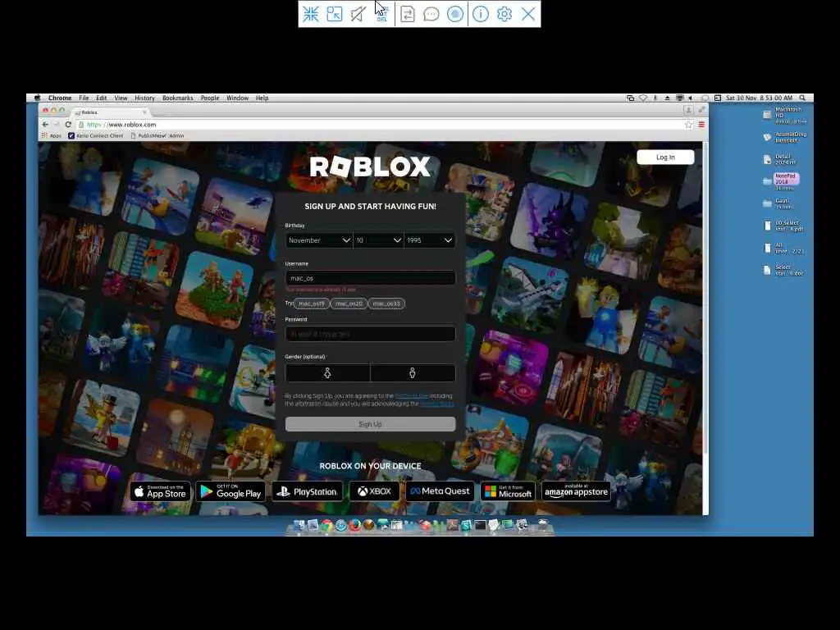This screenshot has height=630, width=840.
Task: Open the Chrome hamburger menu icon
Action: tap(701, 125)
